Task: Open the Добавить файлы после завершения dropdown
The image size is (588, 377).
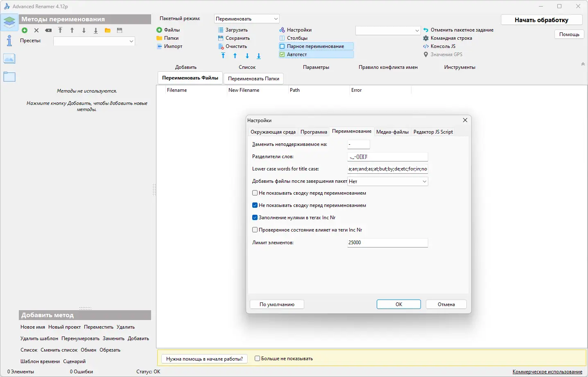Action: coord(387,182)
